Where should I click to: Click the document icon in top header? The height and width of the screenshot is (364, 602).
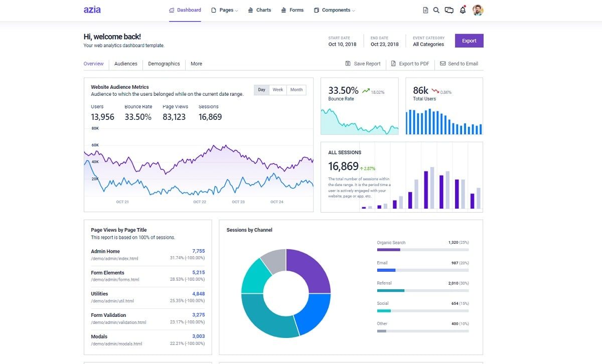tap(425, 10)
